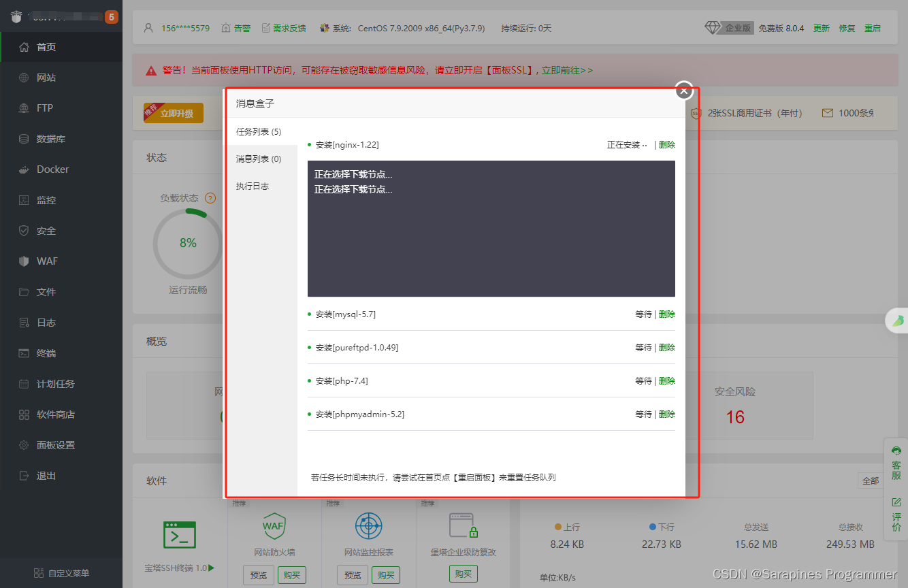The height and width of the screenshot is (588, 908).
Task: Open the terminal icon in sidebar
Action: pos(25,353)
